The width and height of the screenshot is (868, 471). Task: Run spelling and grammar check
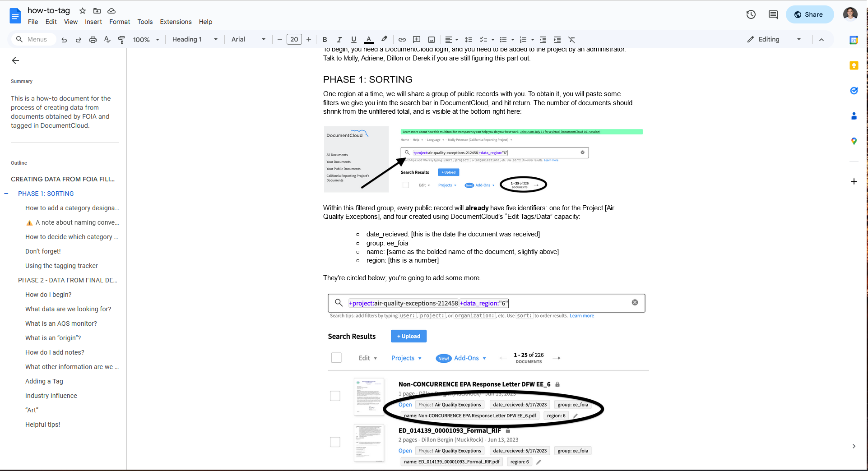click(x=107, y=40)
